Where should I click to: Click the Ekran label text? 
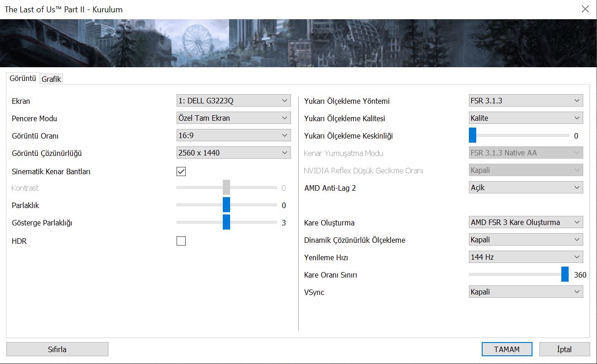(21, 102)
